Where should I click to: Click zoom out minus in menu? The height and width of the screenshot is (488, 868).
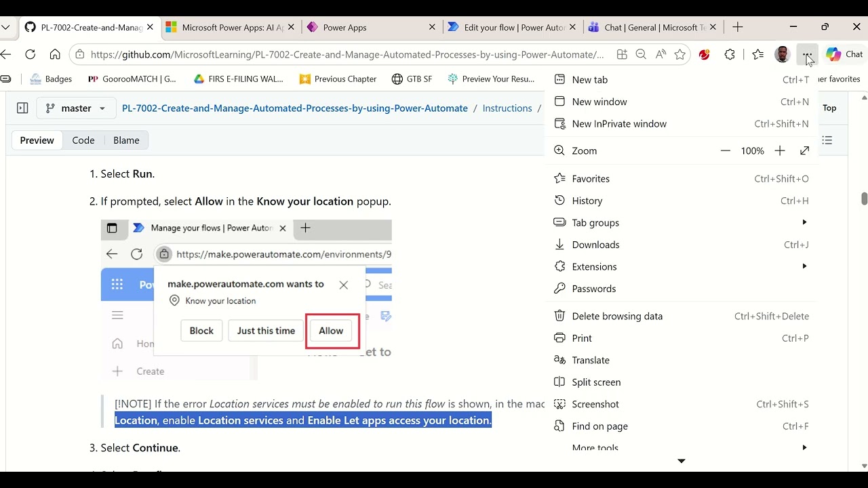[x=726, y=150]
